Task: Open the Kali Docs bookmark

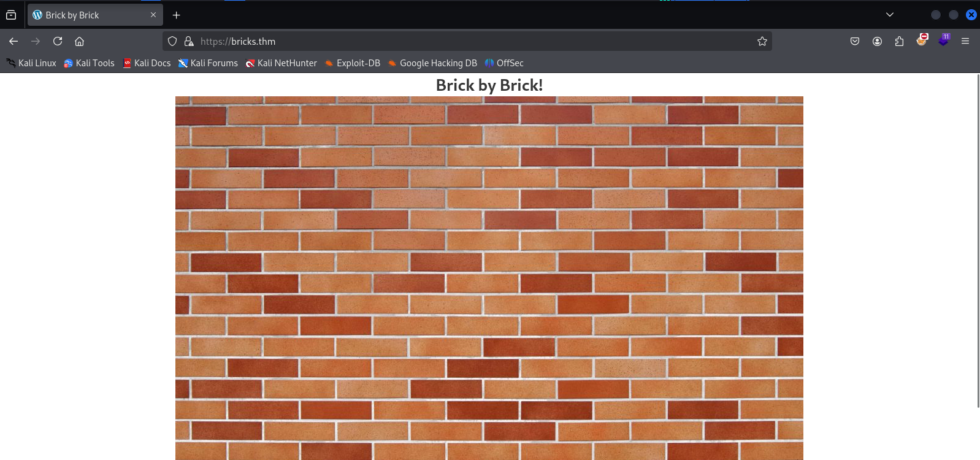Action: point(147,63)
